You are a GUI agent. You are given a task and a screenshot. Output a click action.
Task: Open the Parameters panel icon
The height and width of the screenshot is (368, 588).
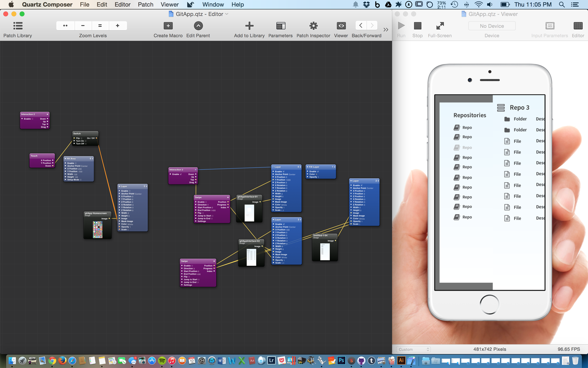281,26
